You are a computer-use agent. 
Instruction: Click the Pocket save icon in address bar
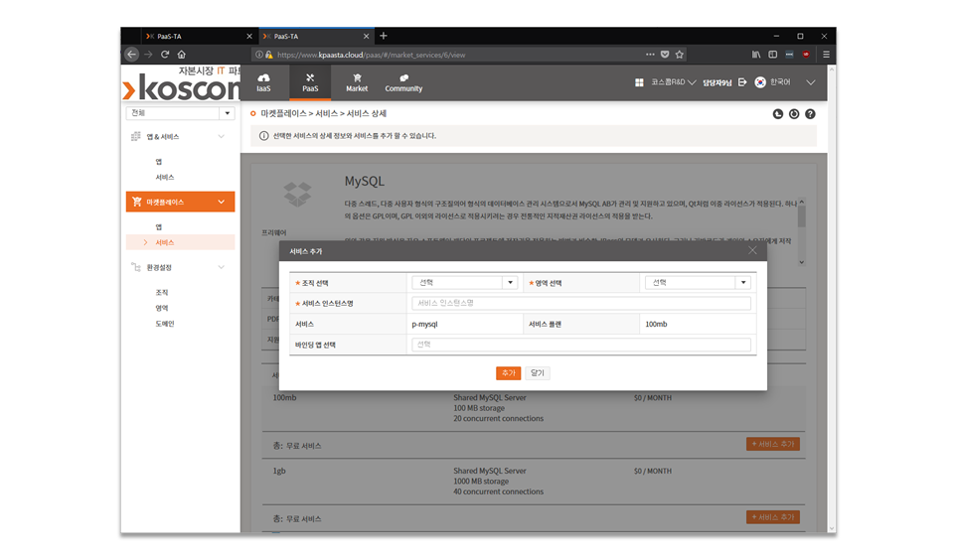(665, 55)
